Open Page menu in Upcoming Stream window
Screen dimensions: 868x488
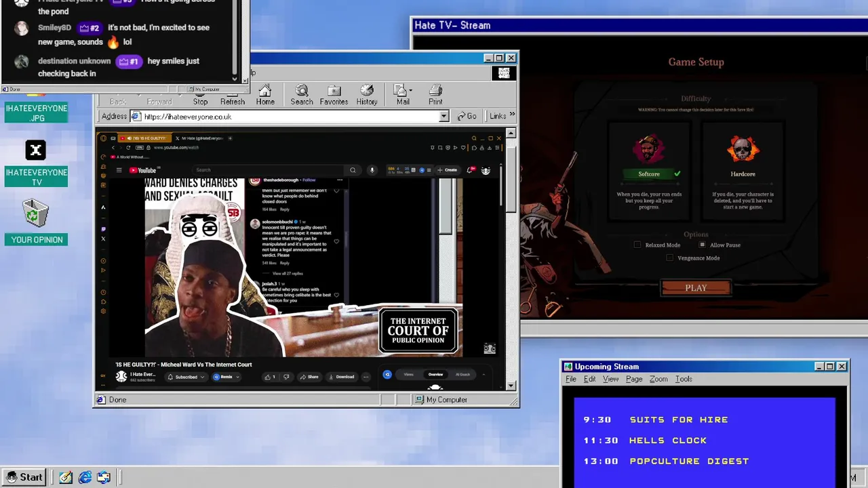click(x=634, y=379)
